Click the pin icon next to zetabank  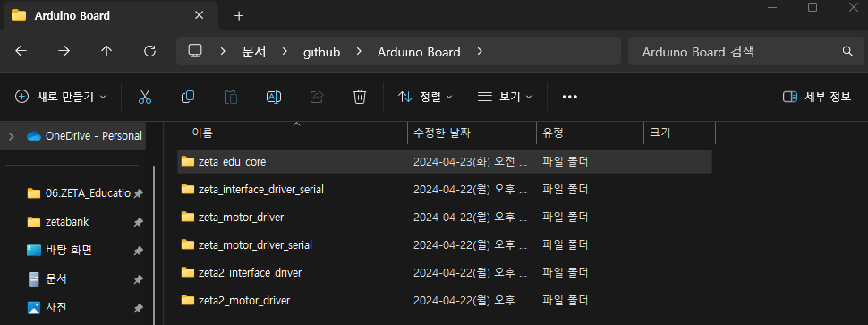(139, 222)
